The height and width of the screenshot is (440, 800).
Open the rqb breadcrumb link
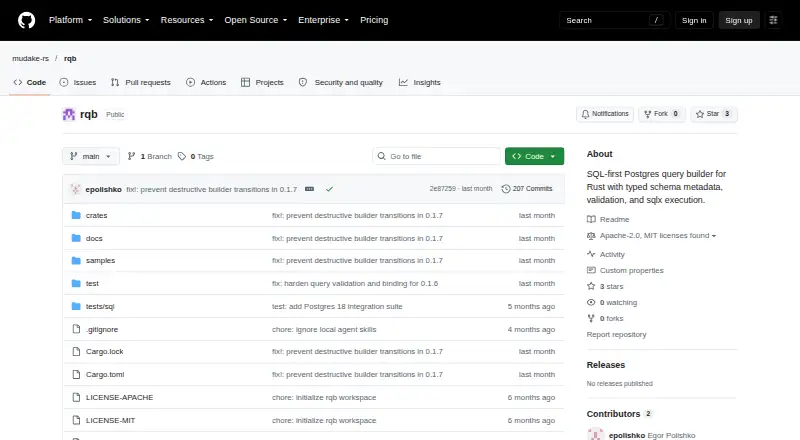click(70, 59)
